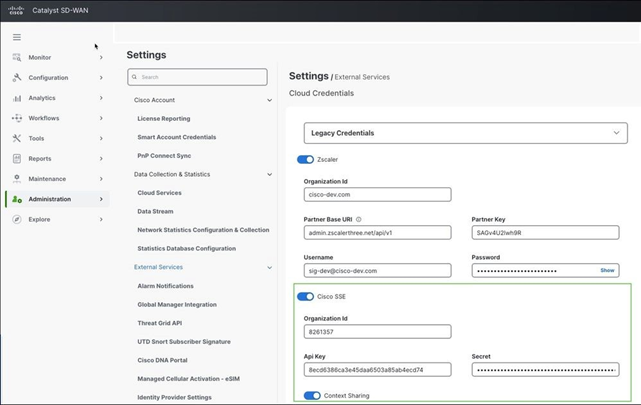
Task: Select the Tools icon in sidebar
Action: 17,139
